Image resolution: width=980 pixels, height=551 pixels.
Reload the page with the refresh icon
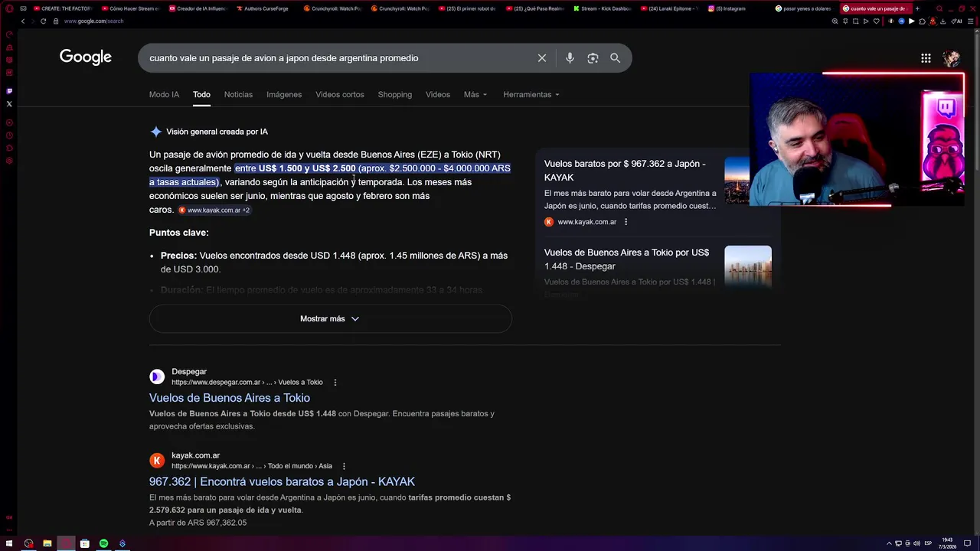pyautogui.click(x=43, y=21)
